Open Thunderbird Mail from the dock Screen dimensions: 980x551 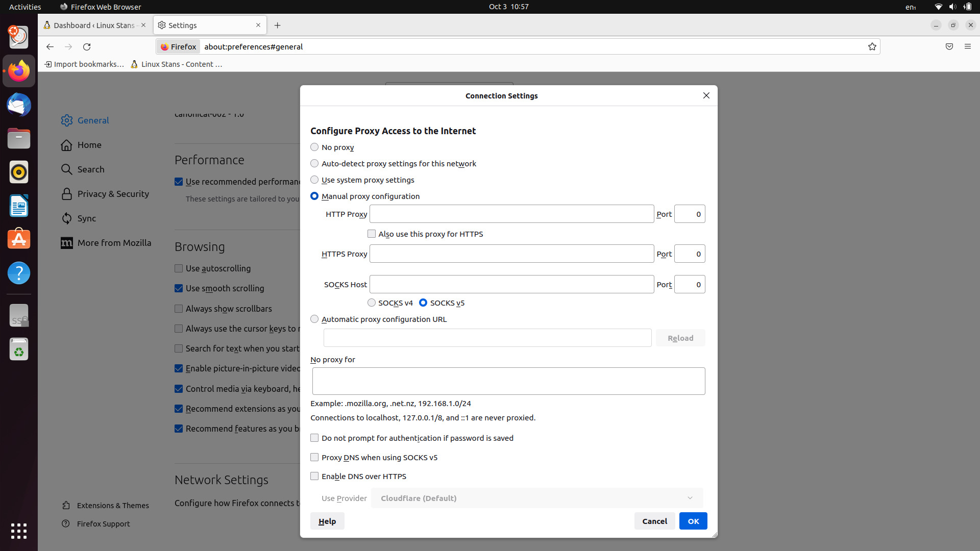[x=19, y=105]
